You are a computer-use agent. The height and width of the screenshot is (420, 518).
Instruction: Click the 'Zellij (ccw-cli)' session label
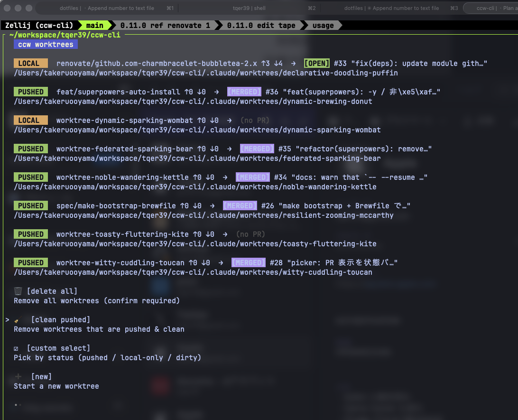coord(39,26)
